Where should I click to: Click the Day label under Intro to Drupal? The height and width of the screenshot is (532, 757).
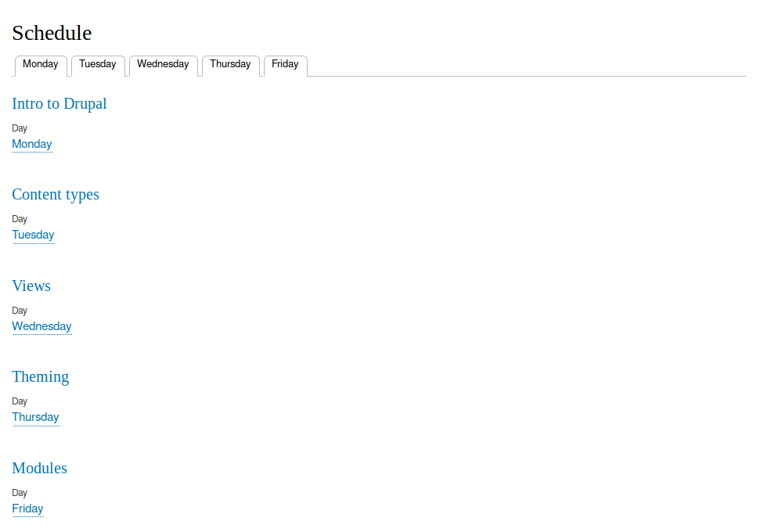[20, 128]
